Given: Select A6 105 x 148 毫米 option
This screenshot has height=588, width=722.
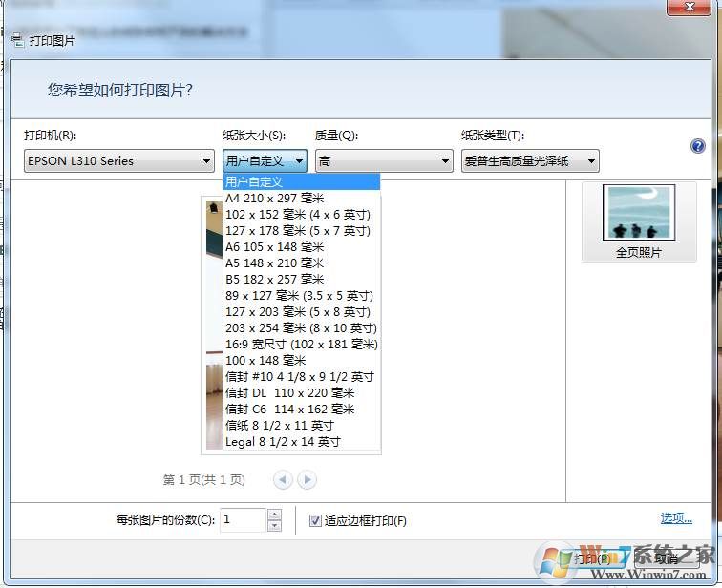Looking at the screenshot, I should pos(302,246).
